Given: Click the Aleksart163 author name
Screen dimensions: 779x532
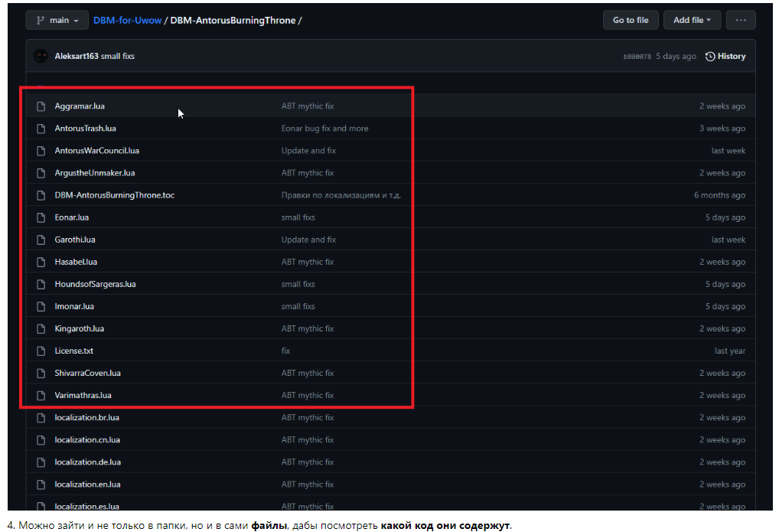Looking at the screenshot, I should 77,56.
